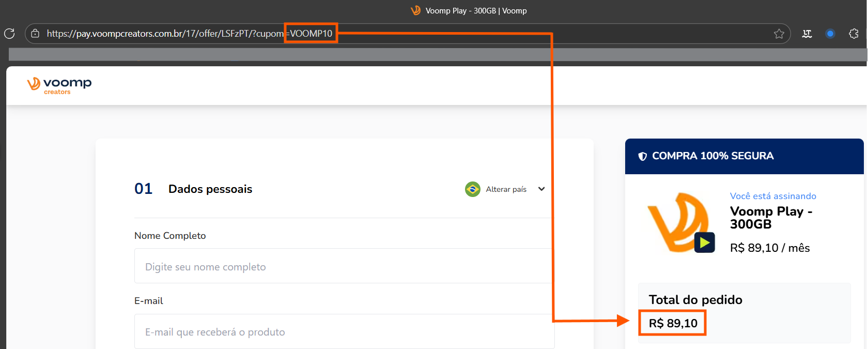The width and height of the screenshot is (868, 349).
Task: Click the Voomp Play product thumbnail
Action: pyautogui.click(x=678, y=221)
